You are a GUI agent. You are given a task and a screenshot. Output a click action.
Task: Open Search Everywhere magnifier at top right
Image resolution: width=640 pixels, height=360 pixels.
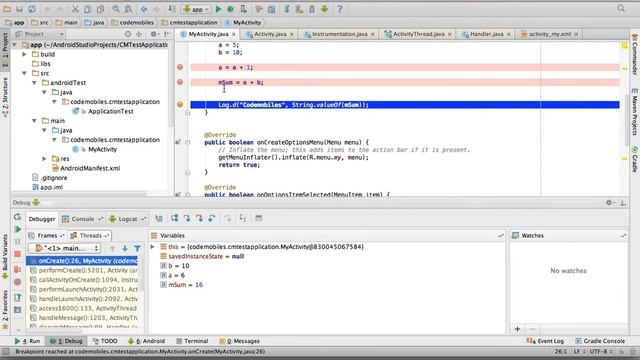click(621, 8)
